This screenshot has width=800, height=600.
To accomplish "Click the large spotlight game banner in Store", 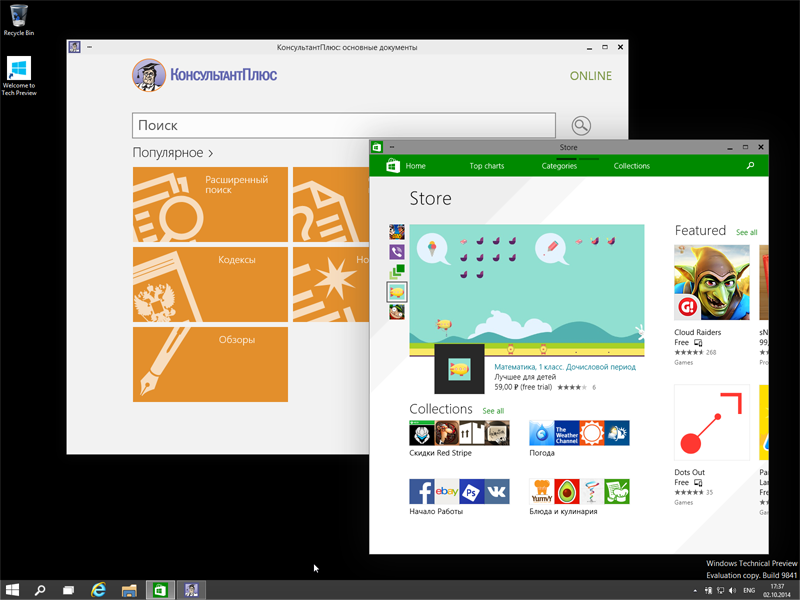I will pos(527,290).
